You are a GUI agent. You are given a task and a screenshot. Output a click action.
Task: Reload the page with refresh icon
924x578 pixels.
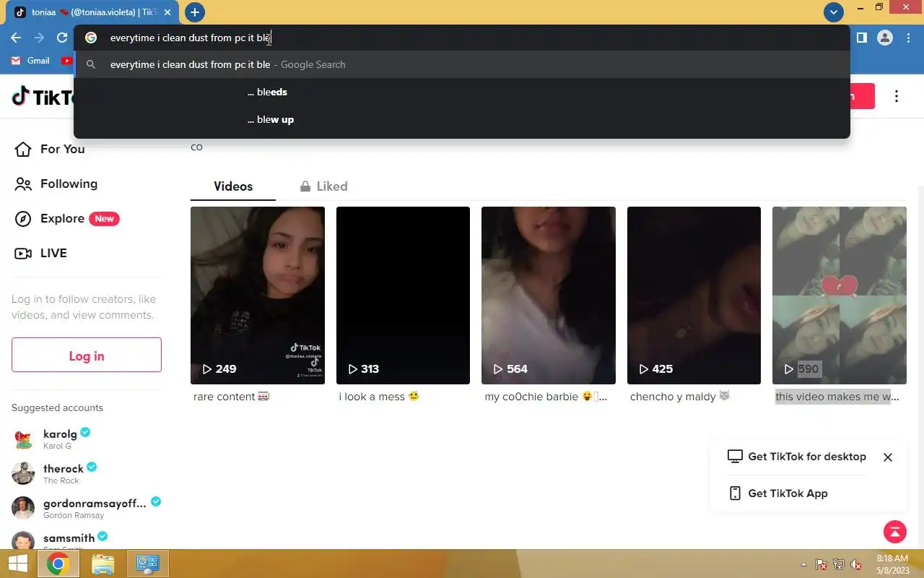[x=62, y=38]
